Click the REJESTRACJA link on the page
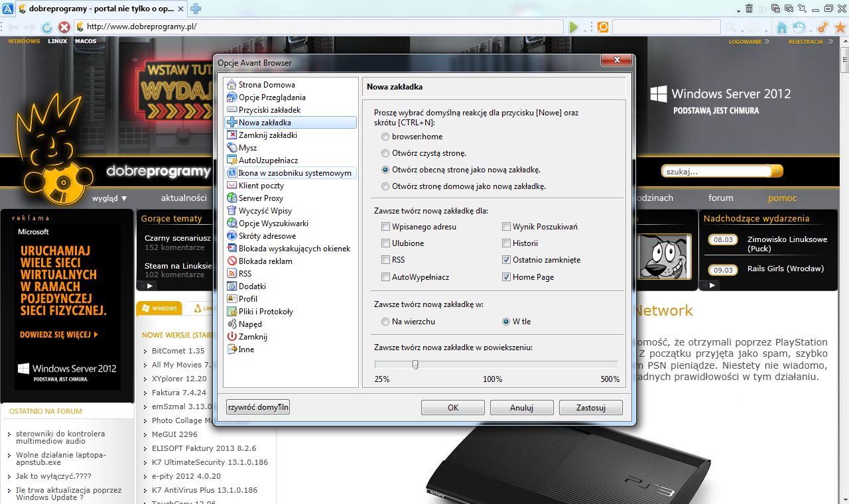849x504 pixels. pos(806,41)
